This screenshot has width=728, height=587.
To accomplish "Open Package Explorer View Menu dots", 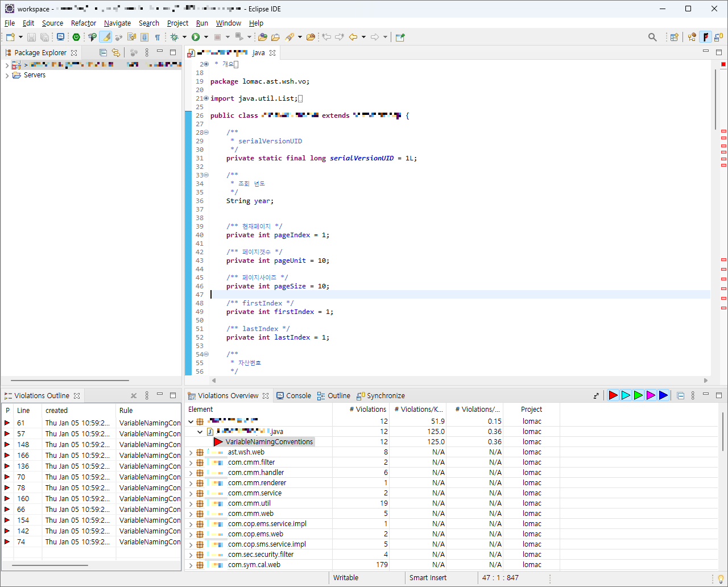I will (147, 52).
